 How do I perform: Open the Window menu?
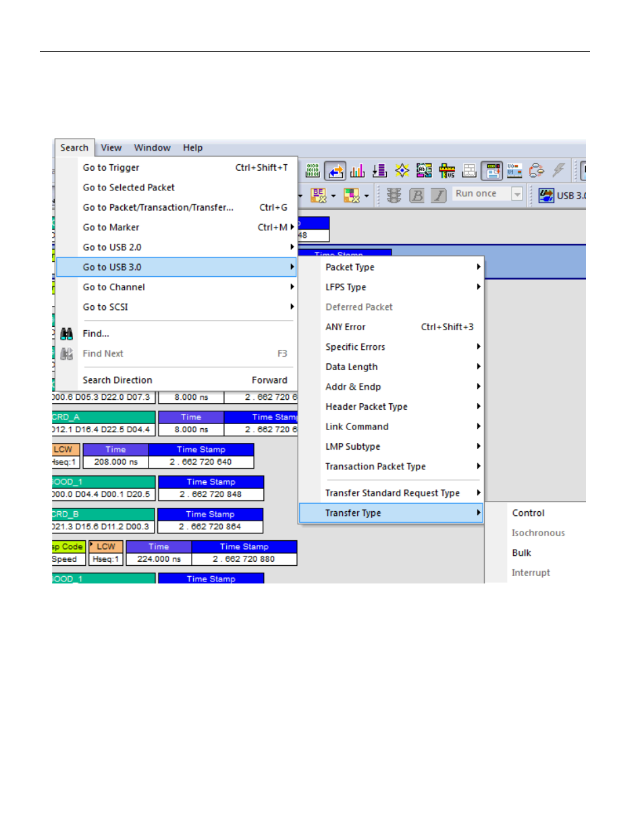pyautogui.click(x=152, y=148)
